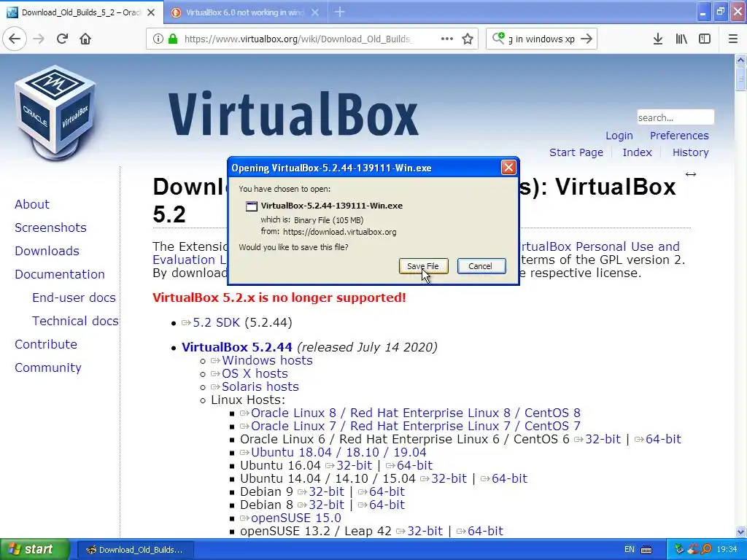Click Ubuntu 16.04 32-bit link

pyautogui.click(x=354, y=465)
